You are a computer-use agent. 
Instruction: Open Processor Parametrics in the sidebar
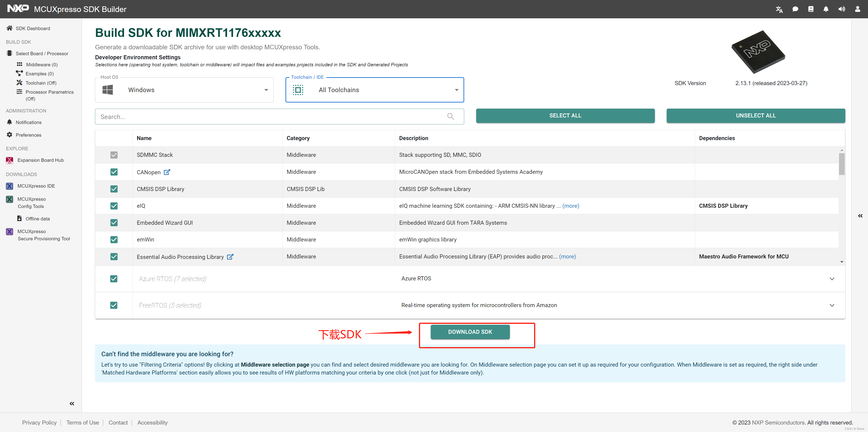point(50,92)
